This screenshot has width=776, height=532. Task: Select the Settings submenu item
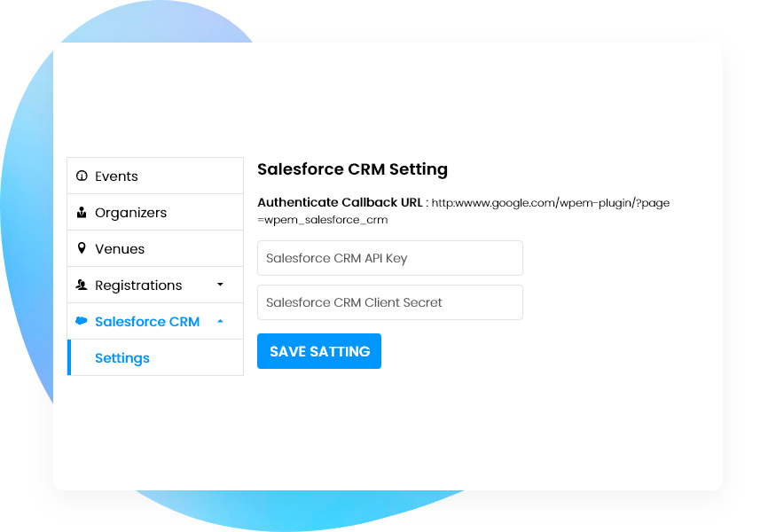[x=121, y=357]
